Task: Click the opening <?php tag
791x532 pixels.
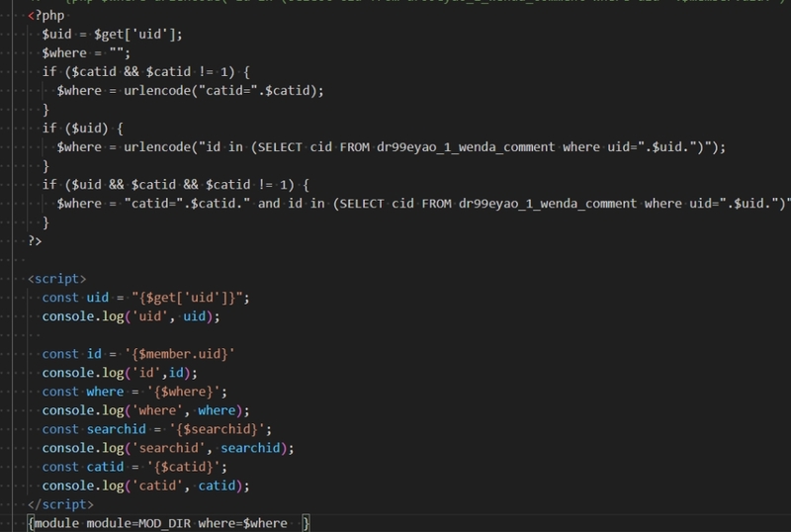Action: click(x=42, y=17)
